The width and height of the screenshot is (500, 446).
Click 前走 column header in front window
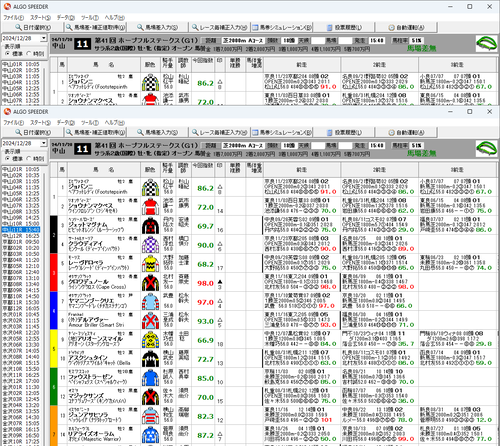coord(302,170)
